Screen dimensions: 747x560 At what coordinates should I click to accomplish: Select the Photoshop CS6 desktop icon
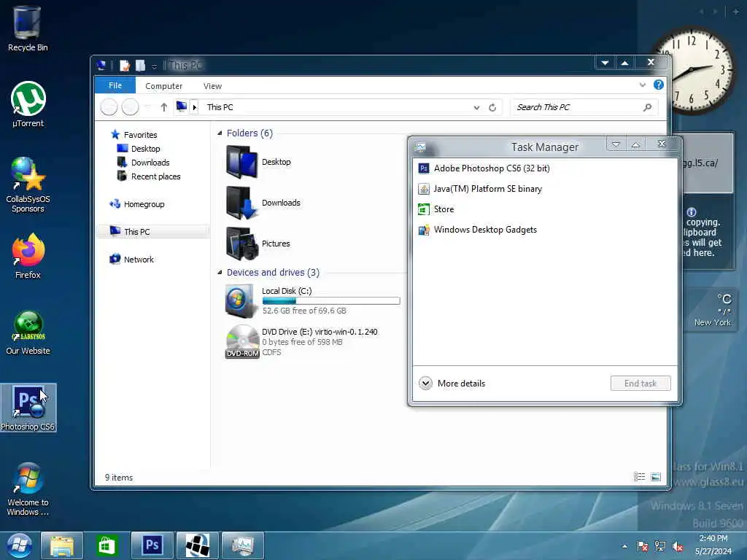click(28, 408)
